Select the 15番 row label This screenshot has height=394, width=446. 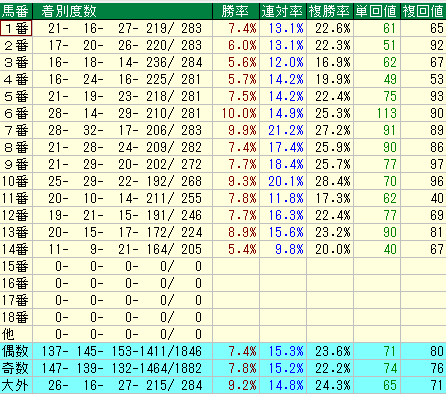[x=16, y=266]
